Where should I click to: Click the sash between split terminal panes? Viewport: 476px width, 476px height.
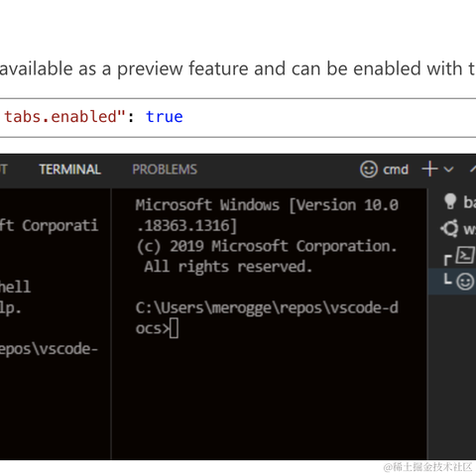click(111, 324)
